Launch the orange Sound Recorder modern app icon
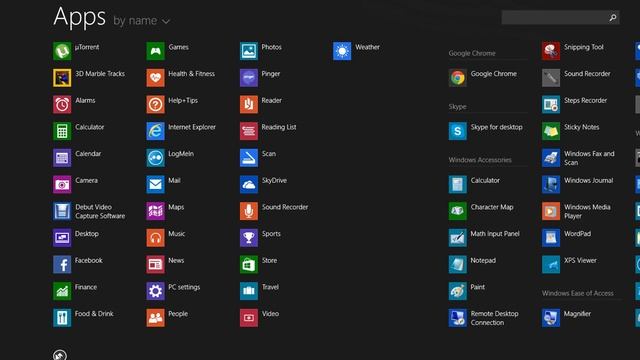Image resolution: width=640 pixels, height=360 pixels. click(249, 211)
